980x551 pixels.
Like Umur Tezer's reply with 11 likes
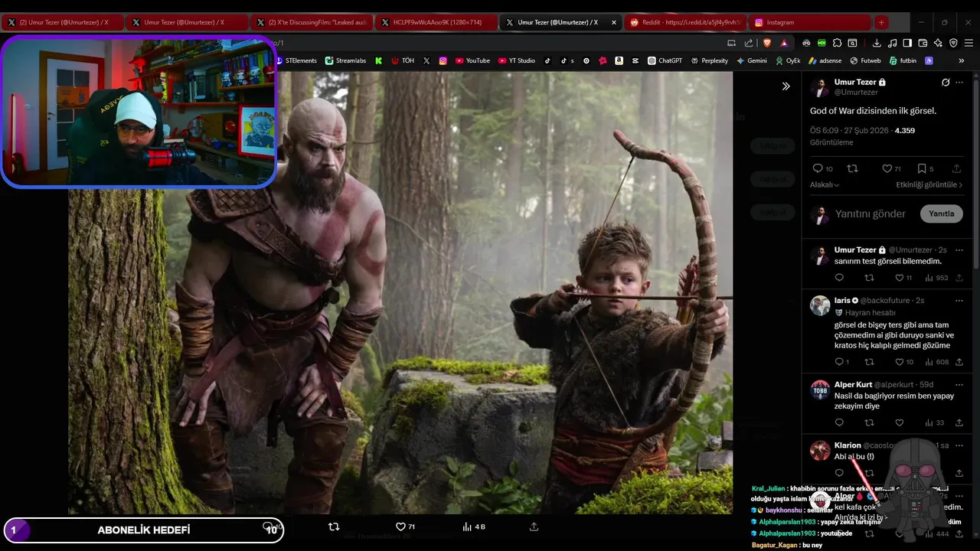click(x=903, y=278)
